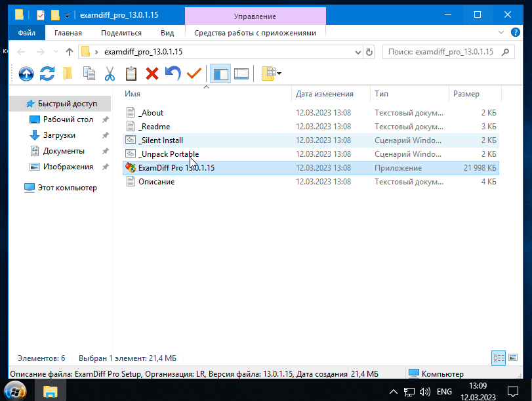The width and height of the screenshot is (532, 401).
Task: Switch the ENG input language indicator
Action: 444,392
